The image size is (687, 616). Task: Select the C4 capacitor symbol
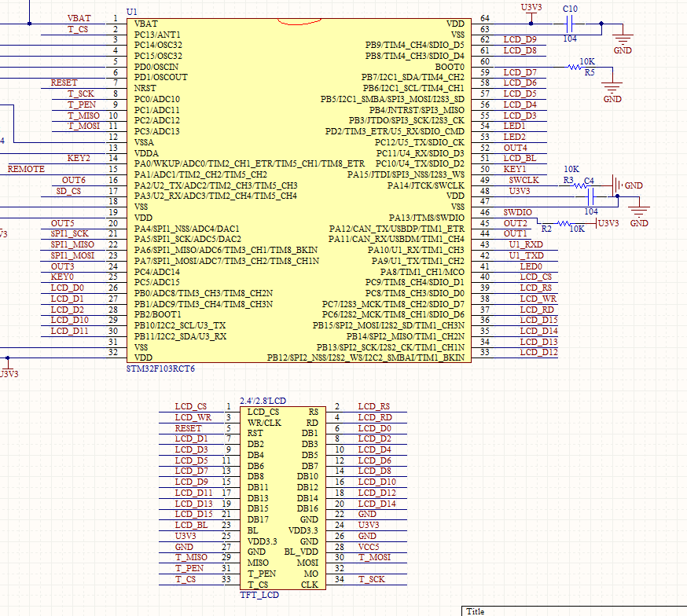click(x=590, y=196)
